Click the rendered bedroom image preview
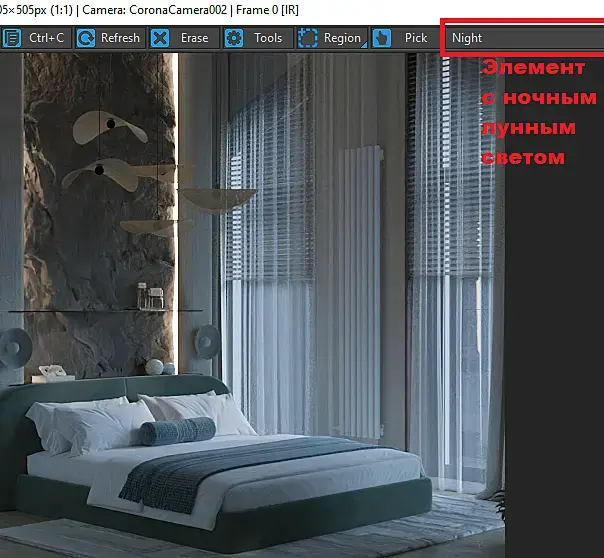The height and width of the screenshot is (558, 604). point(252,305)
